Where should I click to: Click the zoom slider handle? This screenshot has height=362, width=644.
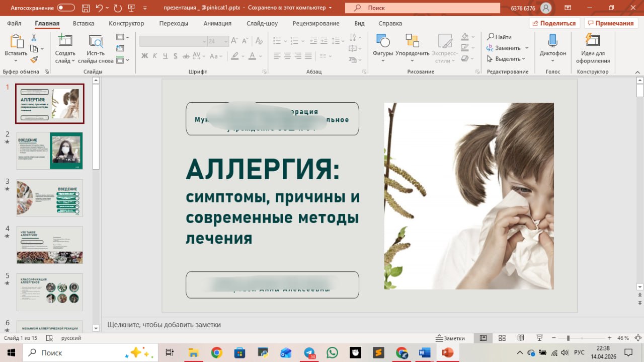coord(568,338)
